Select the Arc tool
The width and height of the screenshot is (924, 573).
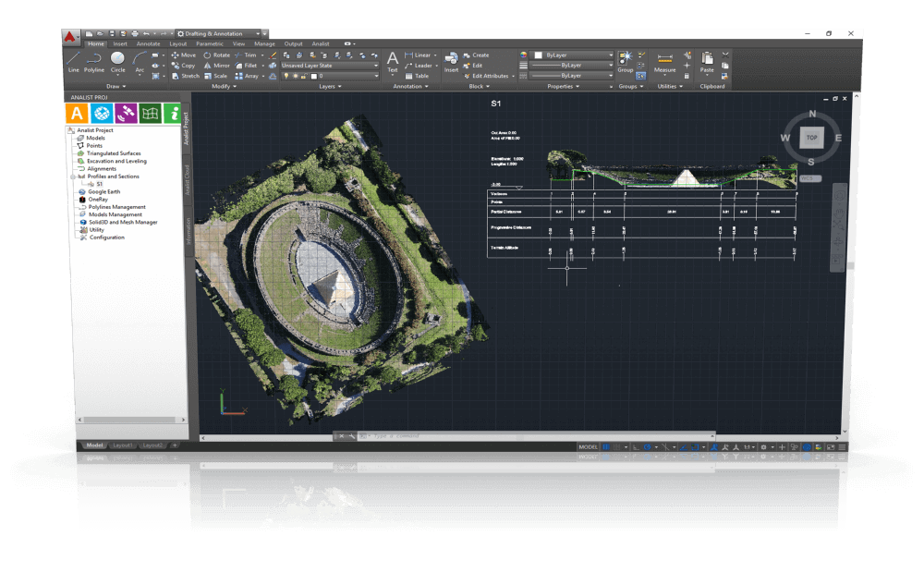140,62
